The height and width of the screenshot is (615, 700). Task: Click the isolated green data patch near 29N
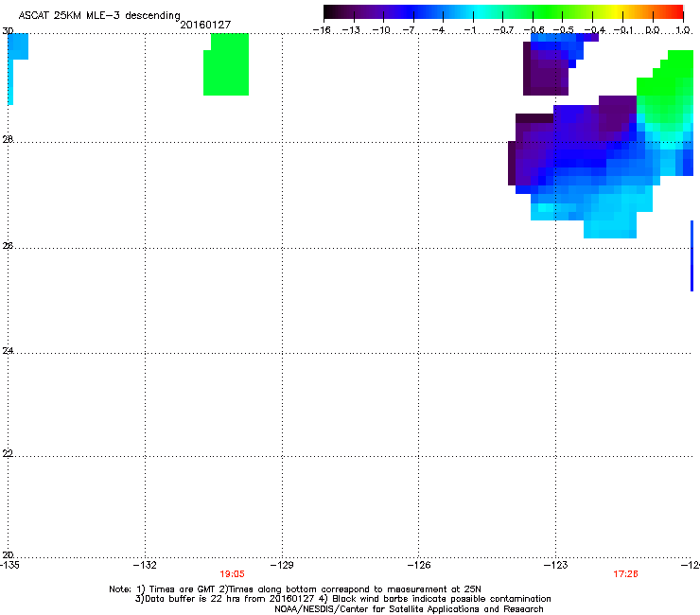(226, 64)
